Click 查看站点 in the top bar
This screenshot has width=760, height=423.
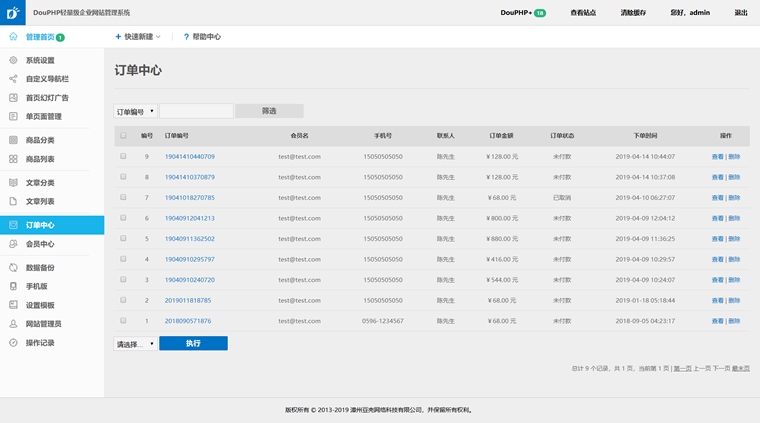(x=583, y=13)
